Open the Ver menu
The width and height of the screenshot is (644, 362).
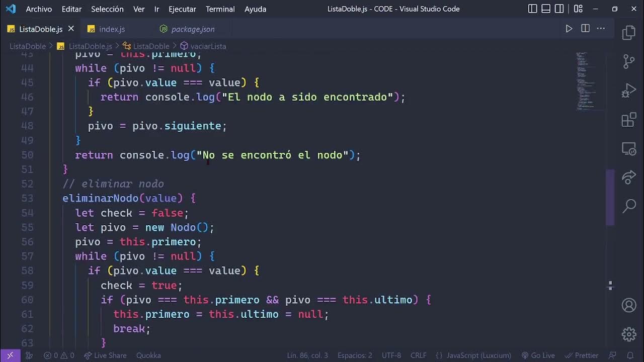tap(139, 9)
